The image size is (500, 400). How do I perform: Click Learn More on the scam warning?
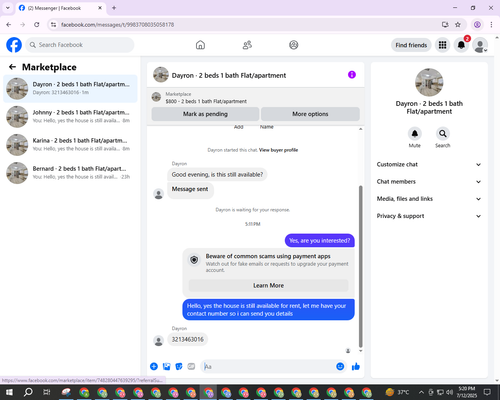[x=268, y=286]
